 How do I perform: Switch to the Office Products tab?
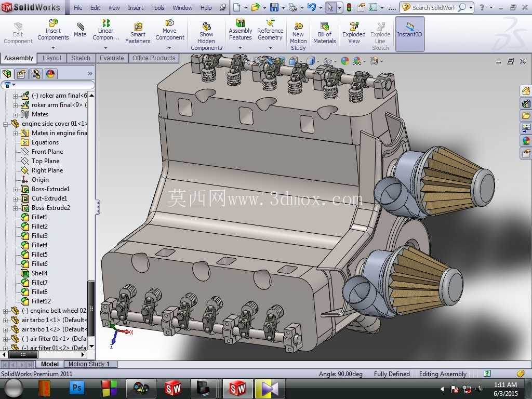tap(154, 58)
